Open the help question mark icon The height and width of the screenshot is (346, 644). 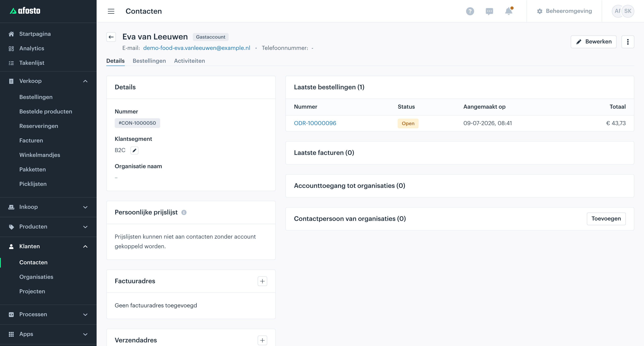click(x=470, y=11)
